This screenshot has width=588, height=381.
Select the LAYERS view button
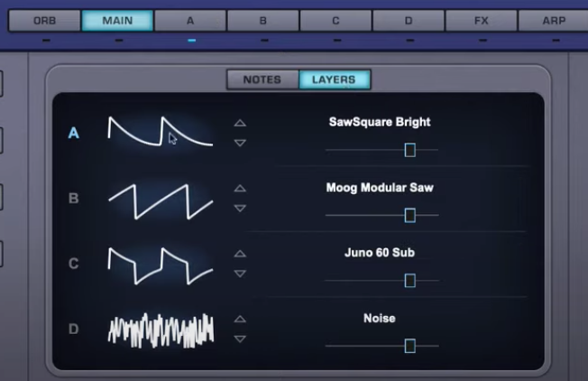pos(334,79)
